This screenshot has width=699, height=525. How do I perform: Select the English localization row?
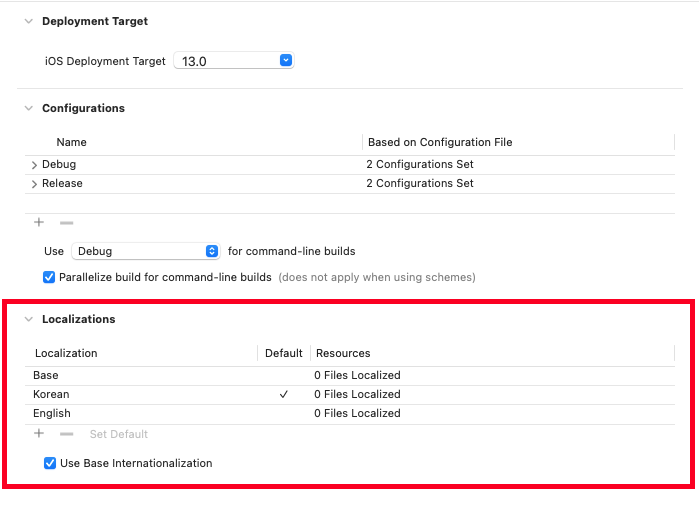(350, 414)
